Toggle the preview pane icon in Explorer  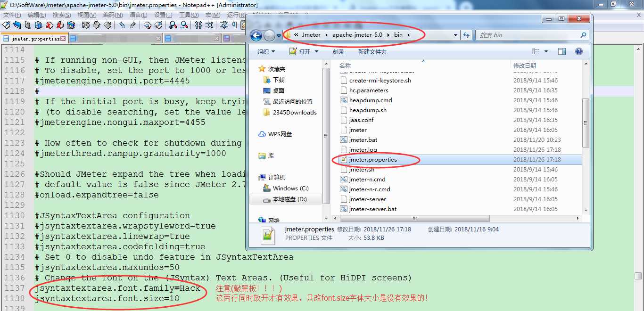tap(562, 51)
